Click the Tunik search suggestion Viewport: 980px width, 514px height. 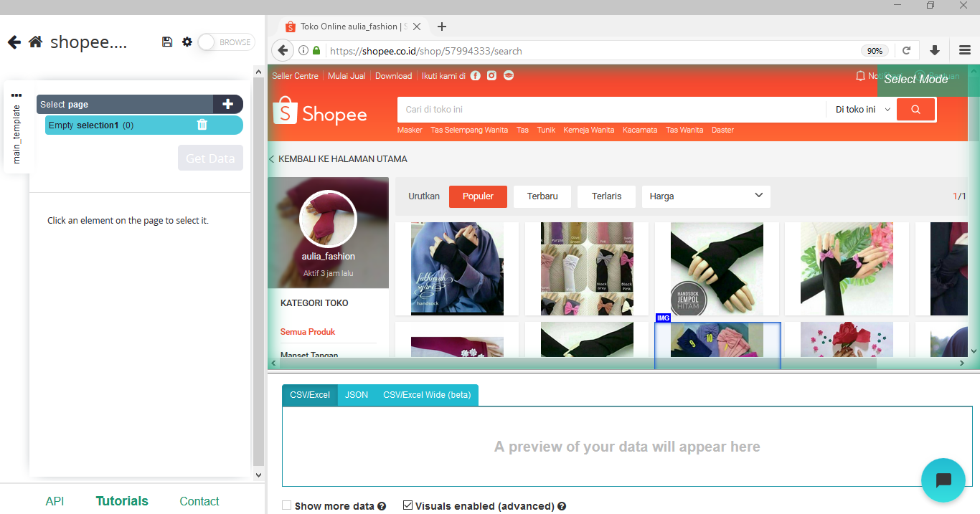click(x=546, y=130)
